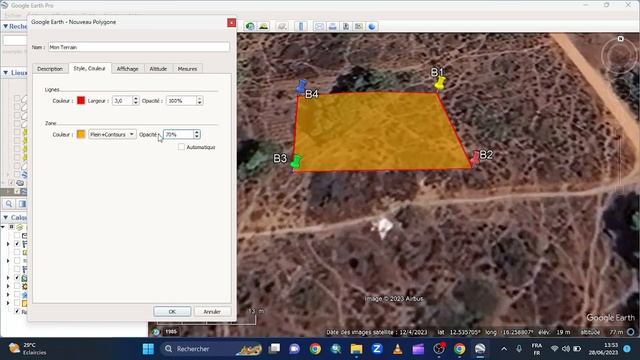Enable the Automatique checkbox
Viewport: 640px width, 360px height.
(x=181, y=147)
